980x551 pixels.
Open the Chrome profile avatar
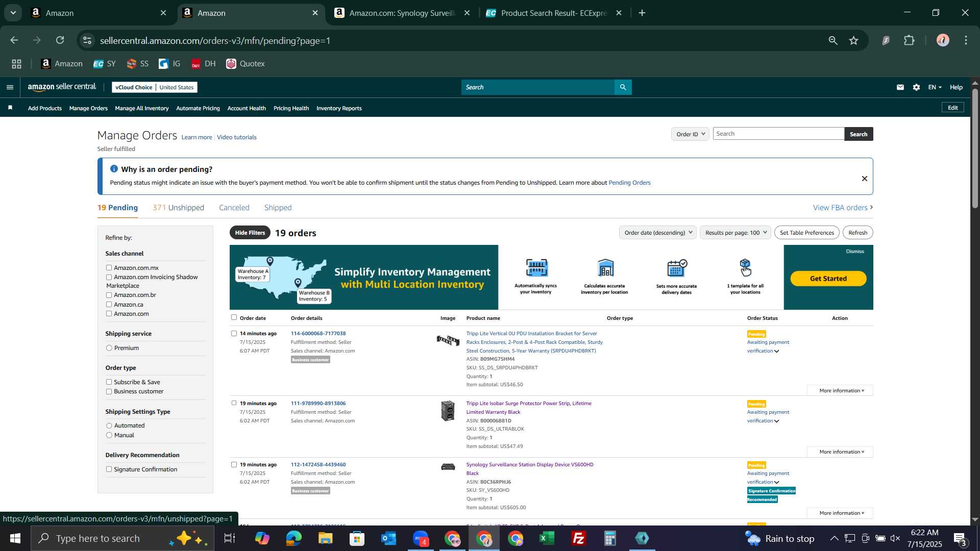click(943, 40)
